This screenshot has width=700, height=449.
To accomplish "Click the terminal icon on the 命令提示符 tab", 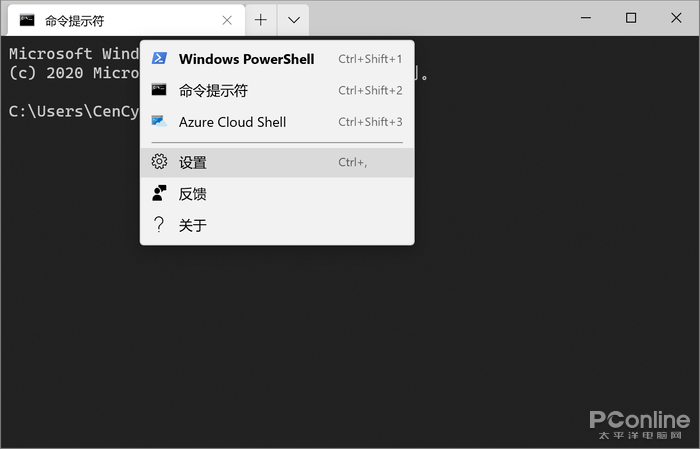I will 27,20.
